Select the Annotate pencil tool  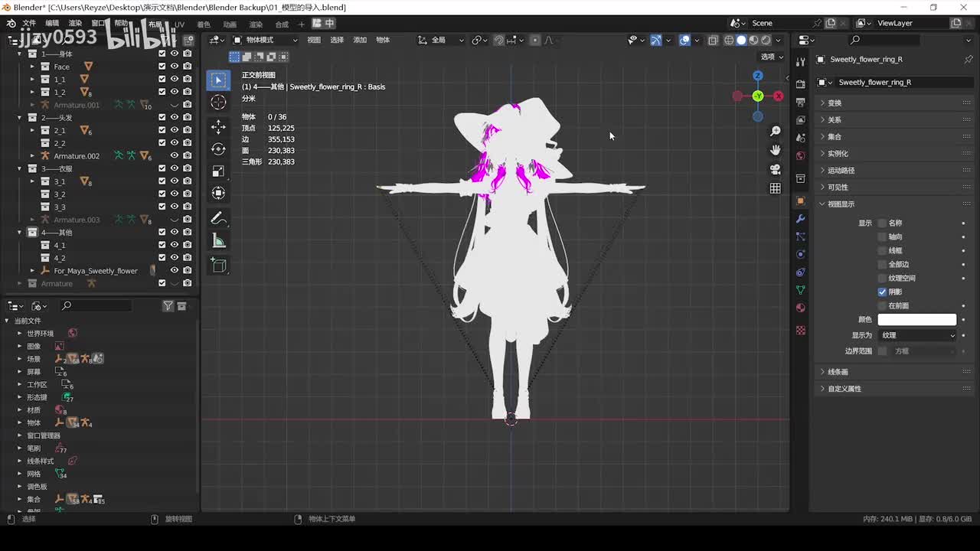(x=218, y=219)
